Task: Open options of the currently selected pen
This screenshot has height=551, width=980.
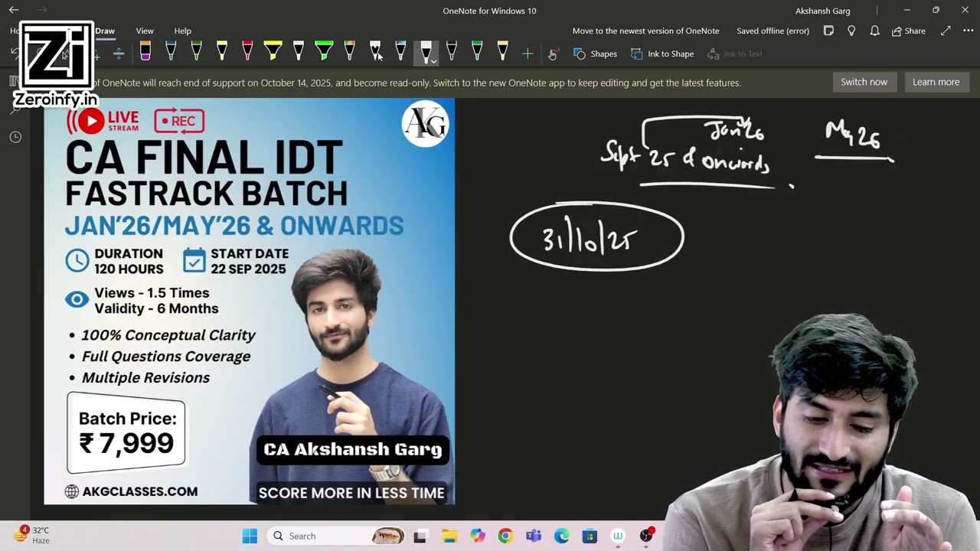Action: pyautogui.click(x=434, y=60)
